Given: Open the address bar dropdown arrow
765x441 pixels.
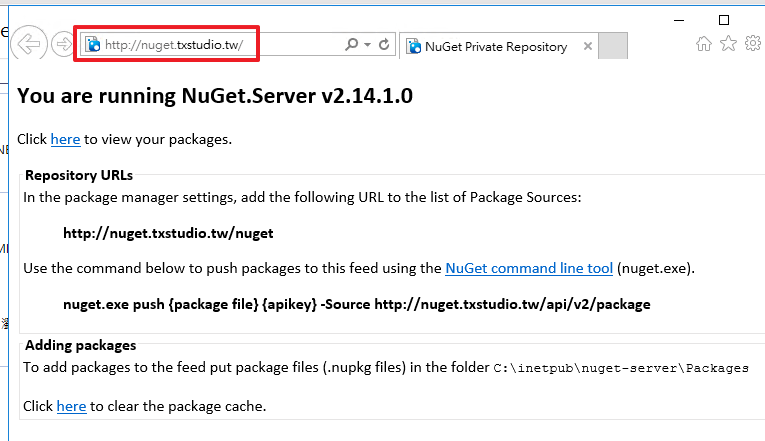Looking at the screenshot, I should coord(367,45).
